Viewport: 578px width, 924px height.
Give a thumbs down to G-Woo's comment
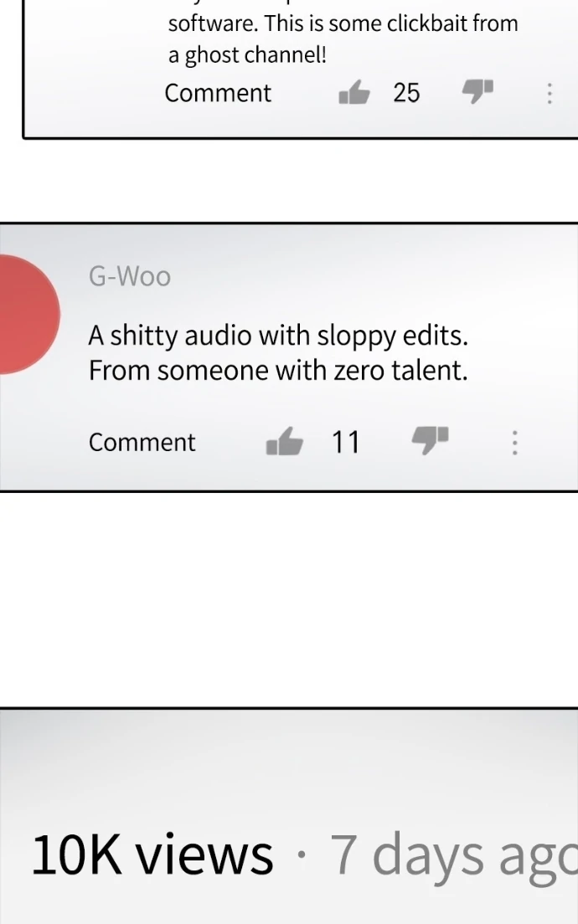pyautogui.click(x=430, y=439)
